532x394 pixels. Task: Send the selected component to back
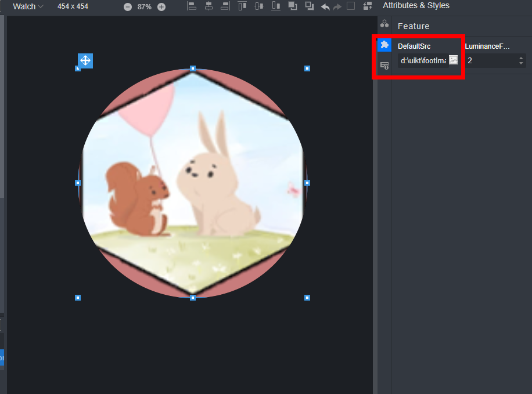point(310,6)
